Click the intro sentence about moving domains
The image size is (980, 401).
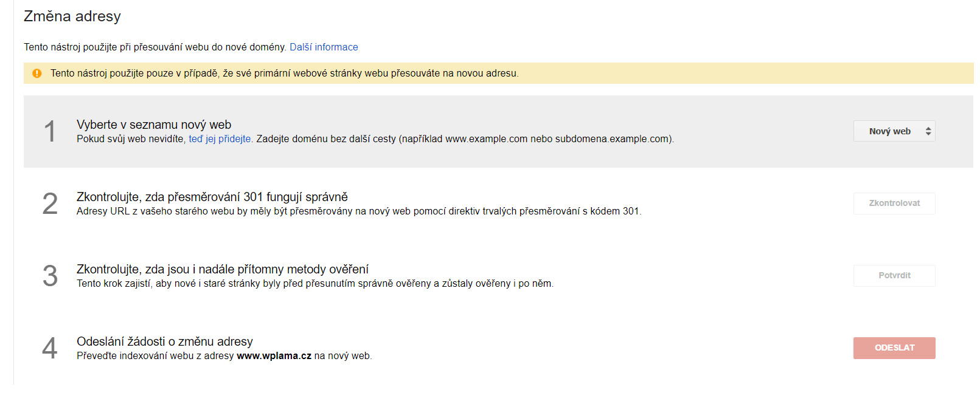[x=155, y=47]
